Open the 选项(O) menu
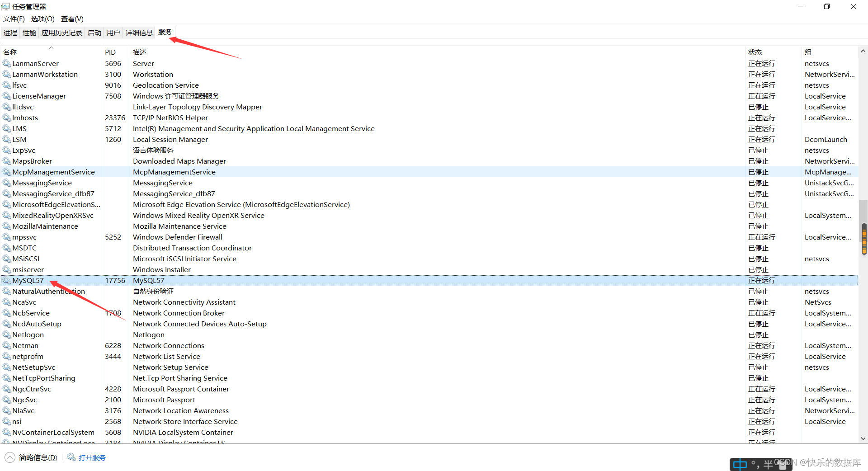Screen dimensions: 868x471 click(42, 19)
